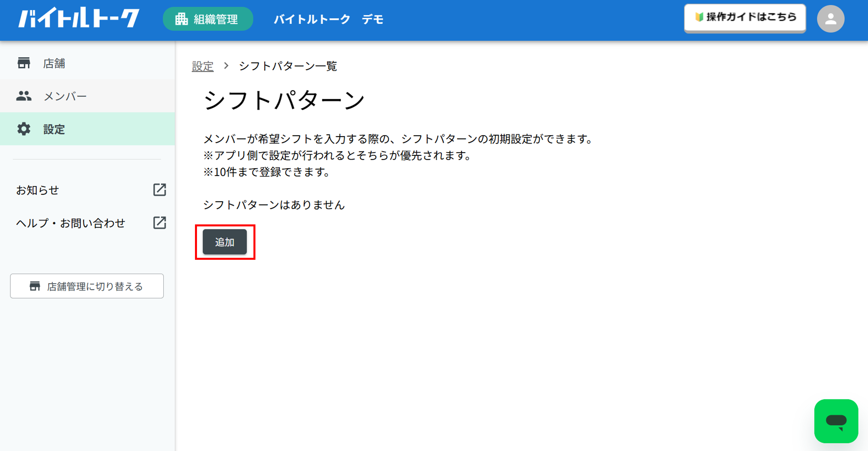The width and height of the screenshot is (868, 451).
Task: Click シフトパターン一覧 breadcrumb text
Action: tap(288, 66)
